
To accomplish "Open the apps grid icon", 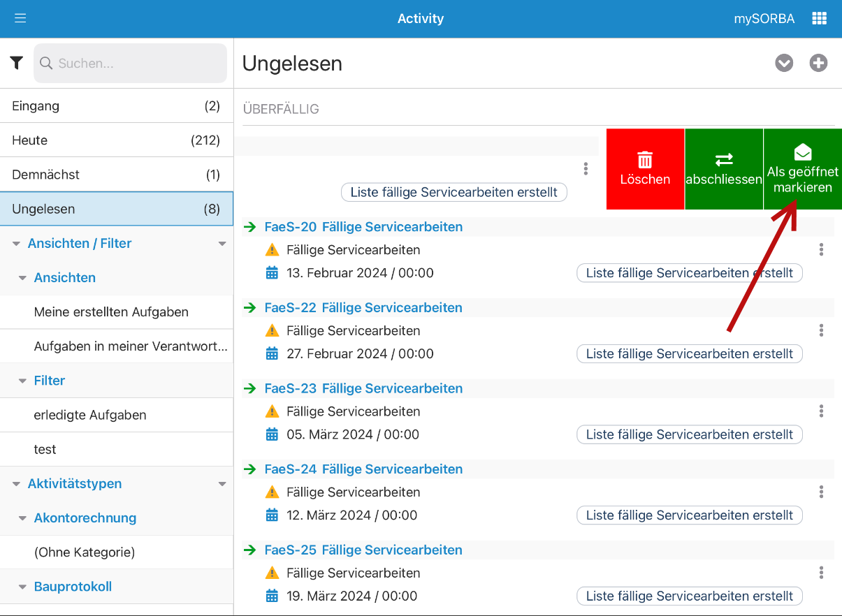I will click(819, 19).
